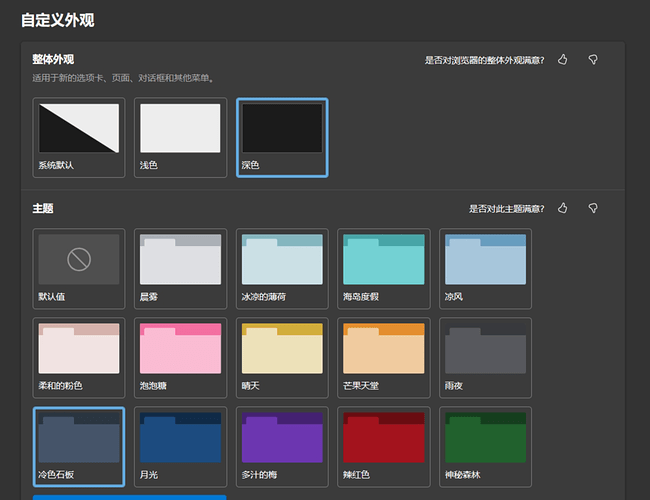
Task: Click the 整体外观 section title
Action: click(53, 59)
